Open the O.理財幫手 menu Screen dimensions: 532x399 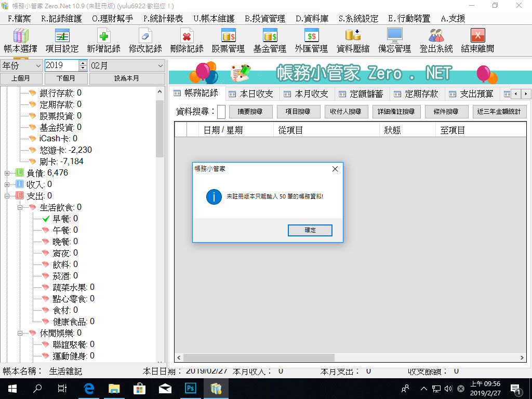[112, 19]
